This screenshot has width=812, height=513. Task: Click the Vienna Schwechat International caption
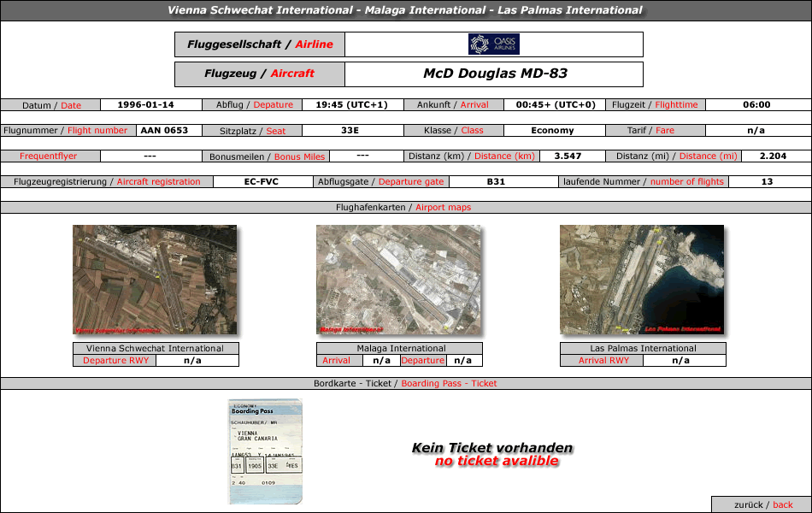pos(156,348)
